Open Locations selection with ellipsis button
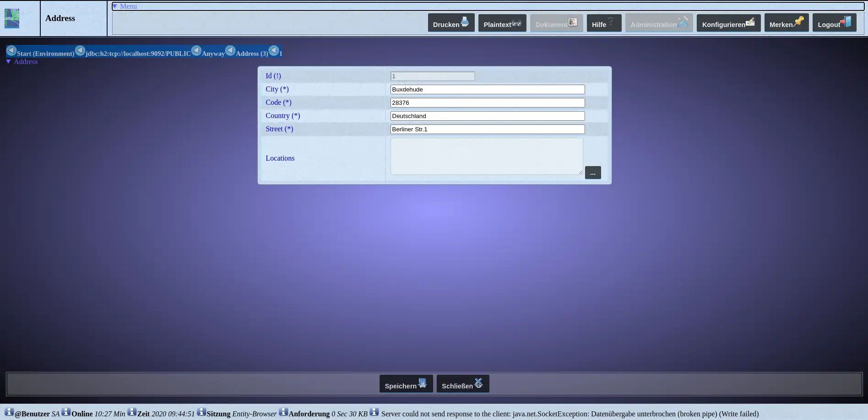The image size is (868, 420). click(593, 172)
